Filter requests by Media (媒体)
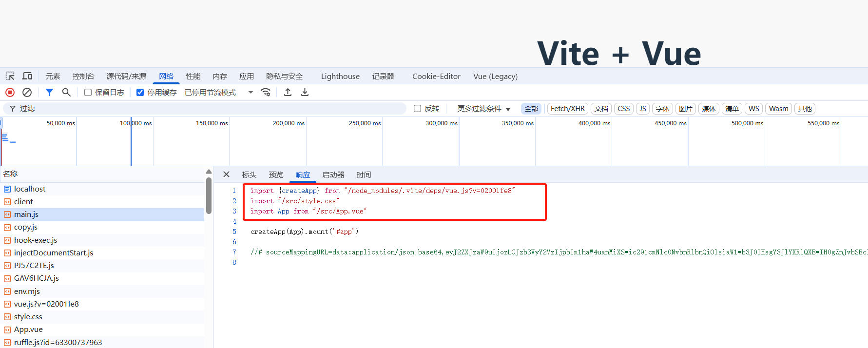The image size is (868, 348). (709, 109)
